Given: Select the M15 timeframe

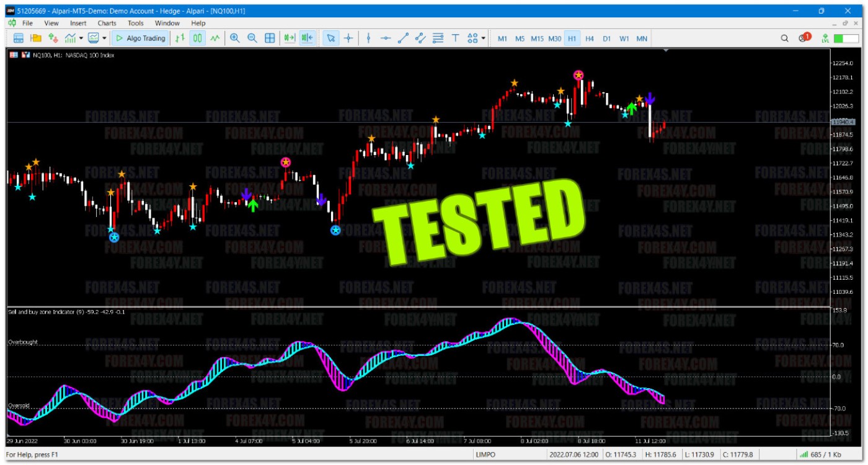Looking at the screenshot, I should 537,38.
